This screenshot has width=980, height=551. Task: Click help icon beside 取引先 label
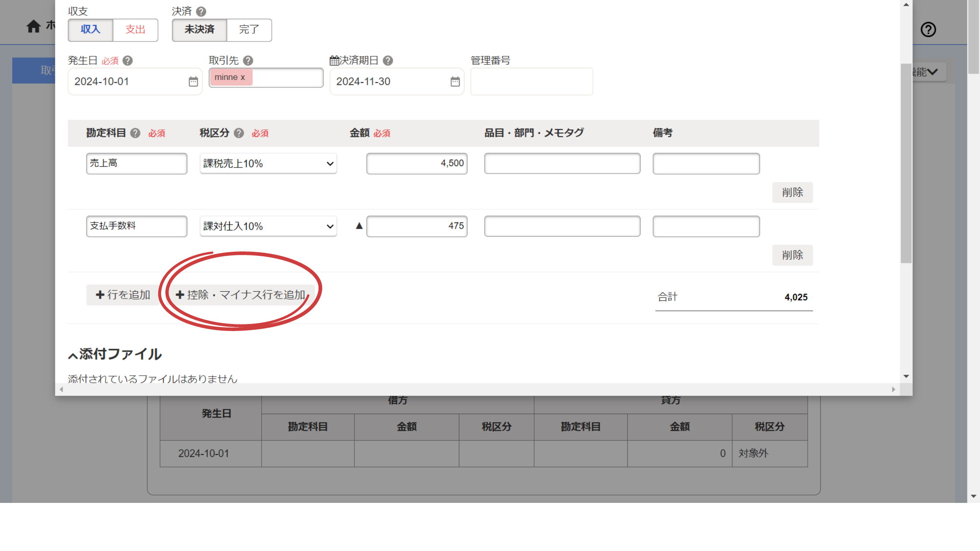pos(248,60)
